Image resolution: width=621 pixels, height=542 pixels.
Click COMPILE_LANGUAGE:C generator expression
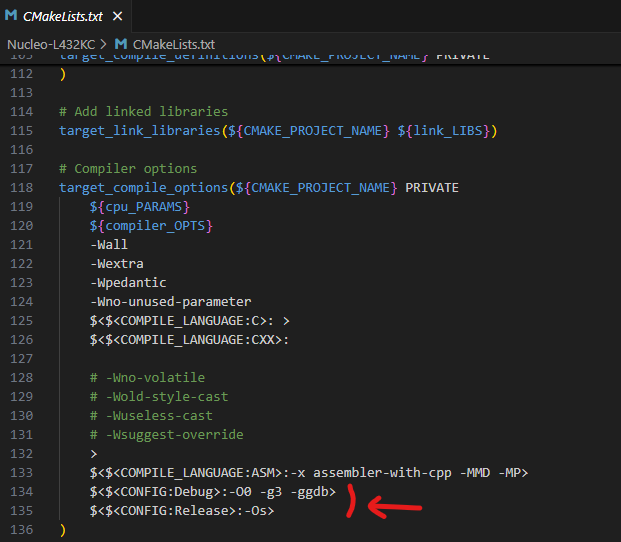tap(190, 321)
